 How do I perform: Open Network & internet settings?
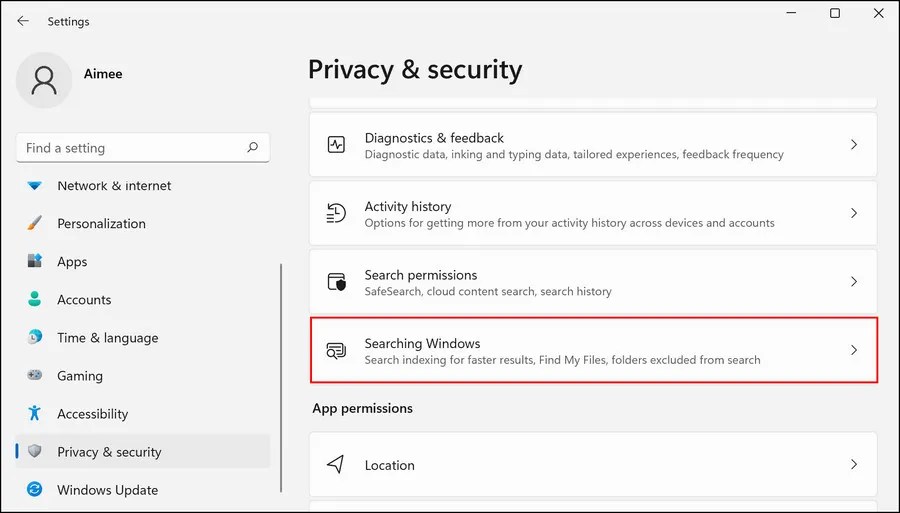click(x=143, y=185)
